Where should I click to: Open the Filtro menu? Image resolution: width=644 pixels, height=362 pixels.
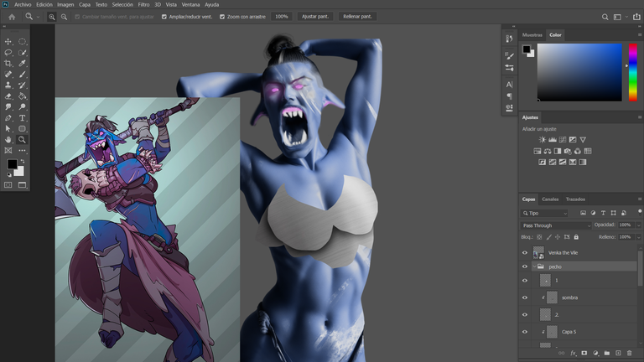point(143,4)
